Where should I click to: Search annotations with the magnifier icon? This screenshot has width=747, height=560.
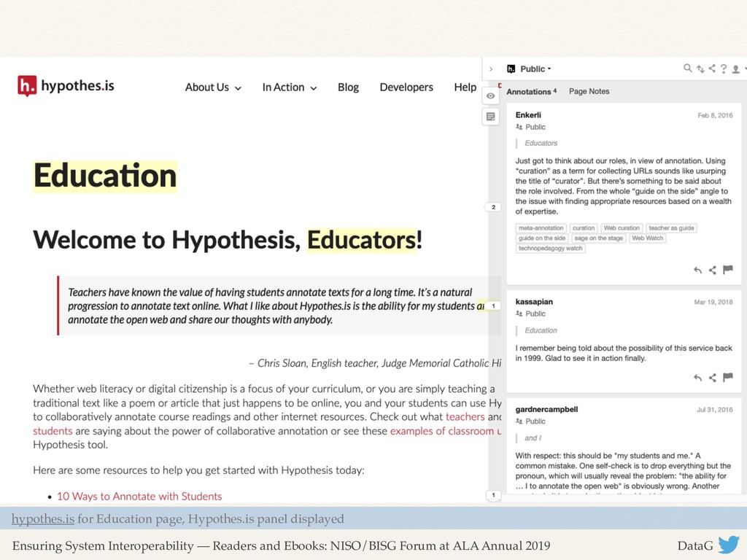click(687, 69)
